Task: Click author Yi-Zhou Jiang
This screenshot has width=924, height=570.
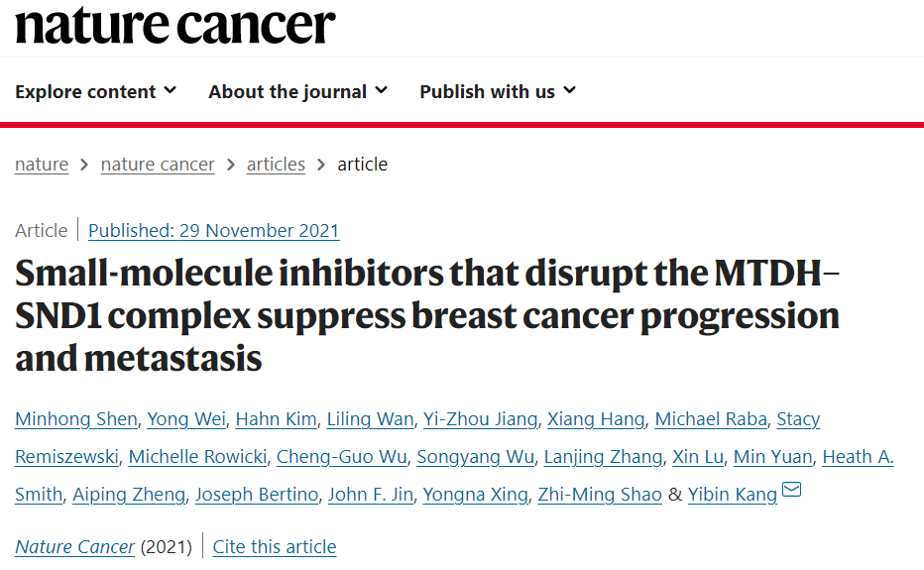Action: pos(480,419)
